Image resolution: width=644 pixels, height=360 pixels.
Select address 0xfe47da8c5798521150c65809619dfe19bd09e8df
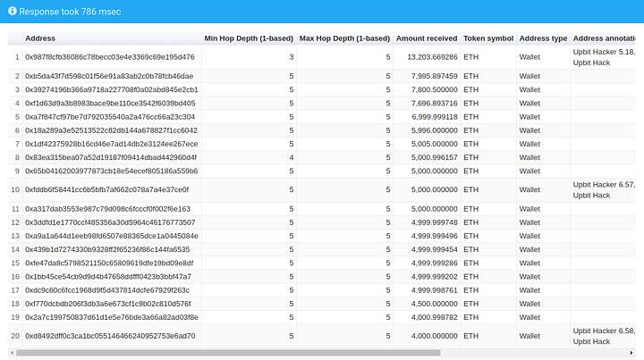click(109, 264)
